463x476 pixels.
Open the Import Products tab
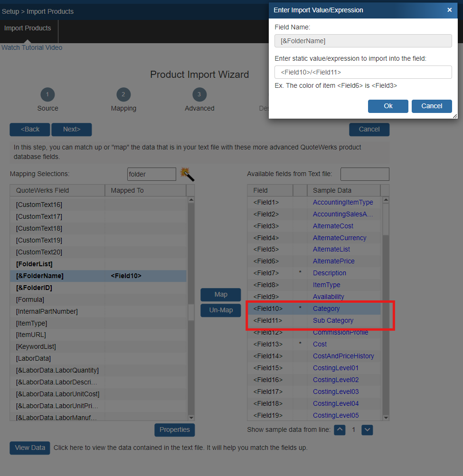28,28
